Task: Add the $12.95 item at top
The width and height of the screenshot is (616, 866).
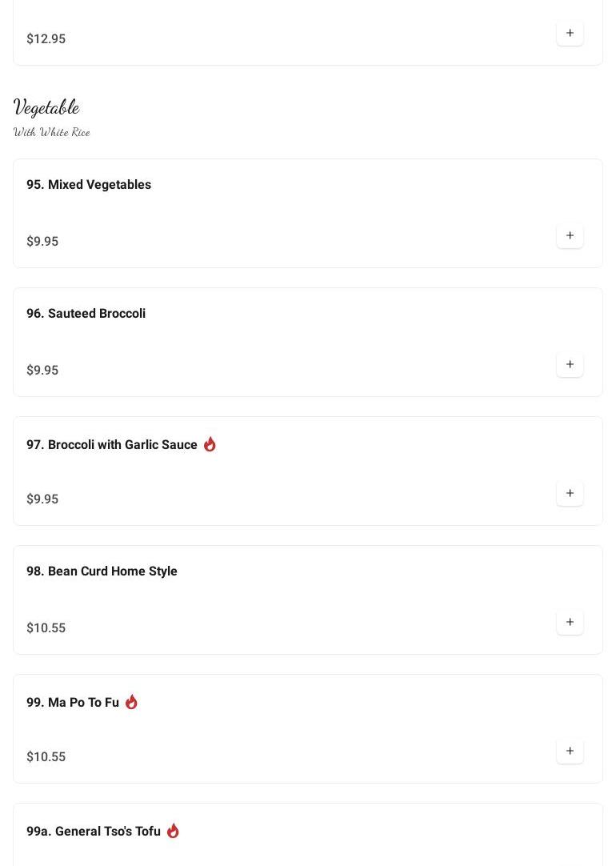Action: (x=570, y=34)
